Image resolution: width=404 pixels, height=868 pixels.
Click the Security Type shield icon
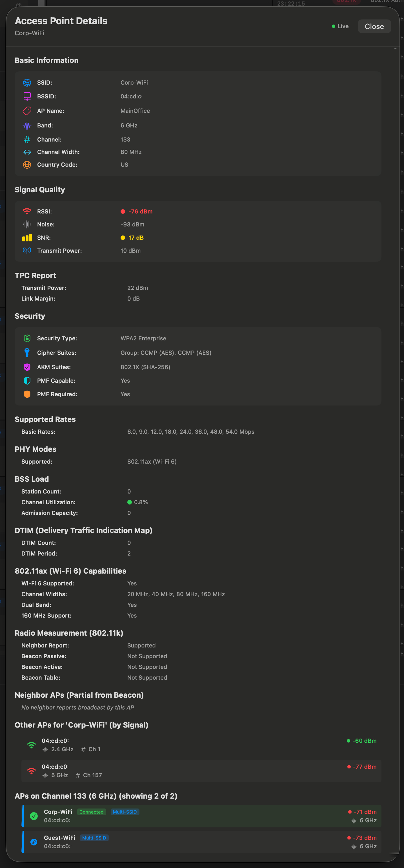(27, 338)
